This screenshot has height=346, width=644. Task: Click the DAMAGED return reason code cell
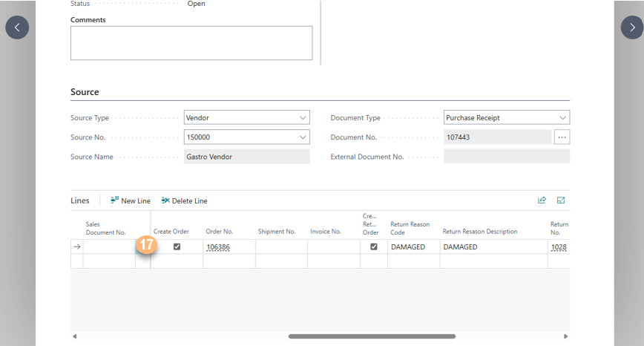coord(413,247)
